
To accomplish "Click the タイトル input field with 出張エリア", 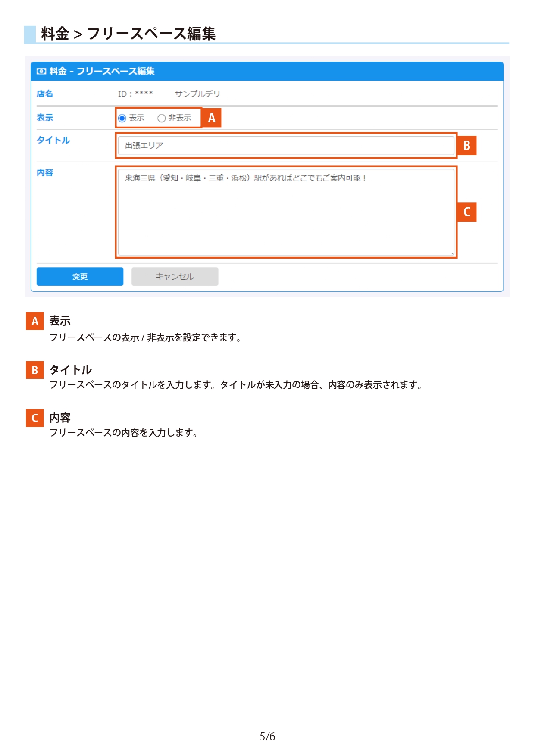I will coord(286,146).
